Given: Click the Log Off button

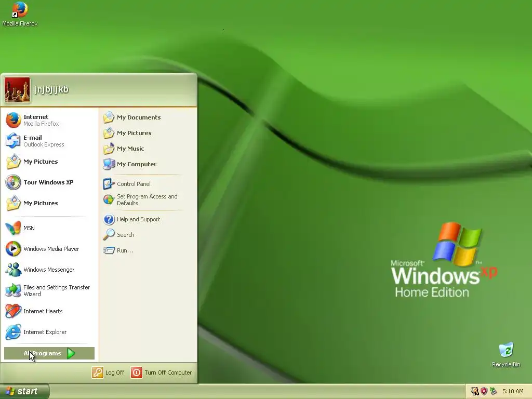Looking at the screenshot, I should tap(108, 373).
